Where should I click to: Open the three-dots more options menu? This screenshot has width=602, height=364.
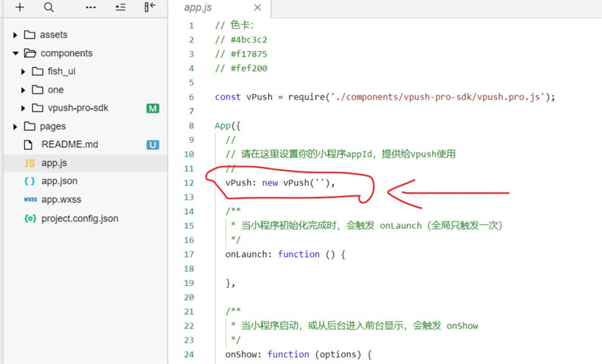coord(91,7)
